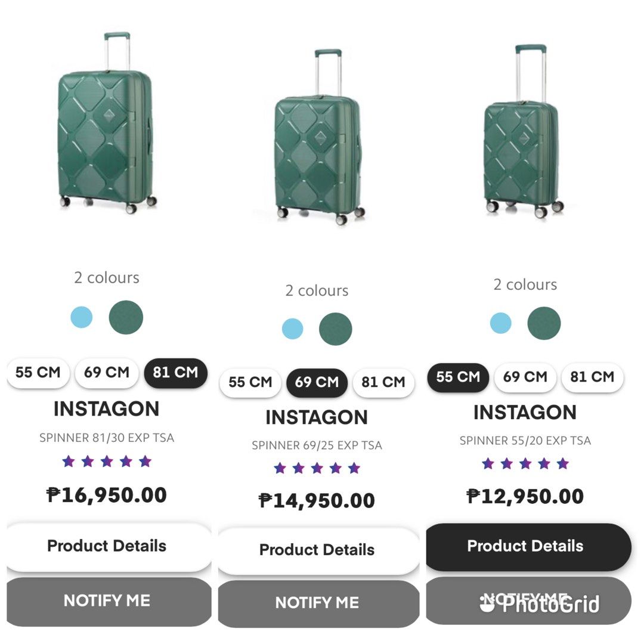Choose the 55 CM size on the middle Instagon

coord(250,383)
